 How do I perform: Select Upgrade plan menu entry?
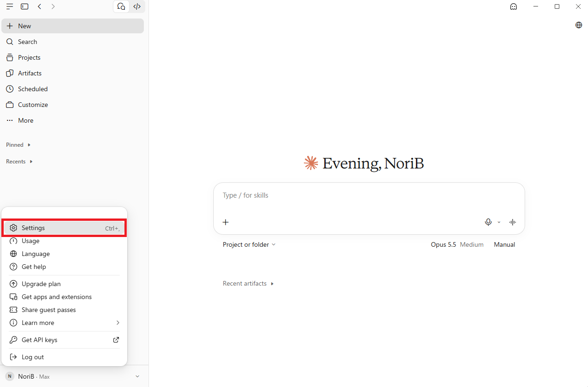(x=64, y=284)
